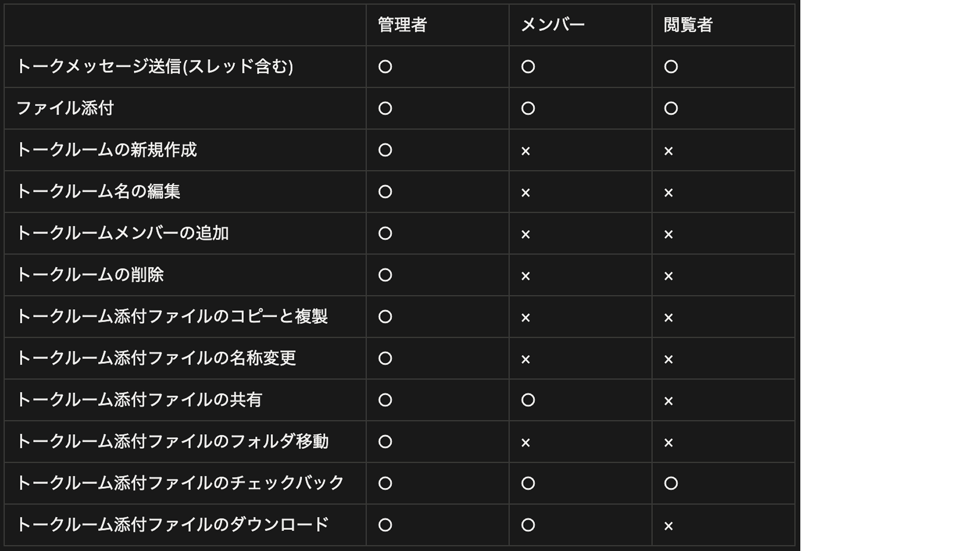Select the トークルームメンバーの追加 row label
The image size is (980, 551).
click(x=122, y=233)
